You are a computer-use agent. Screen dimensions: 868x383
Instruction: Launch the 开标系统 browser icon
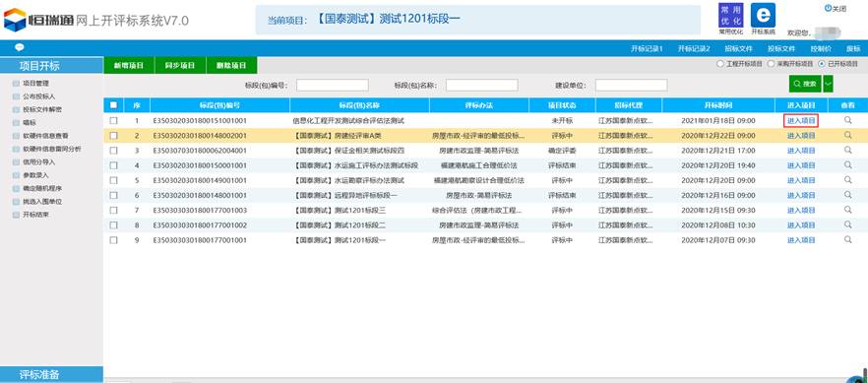763,16
